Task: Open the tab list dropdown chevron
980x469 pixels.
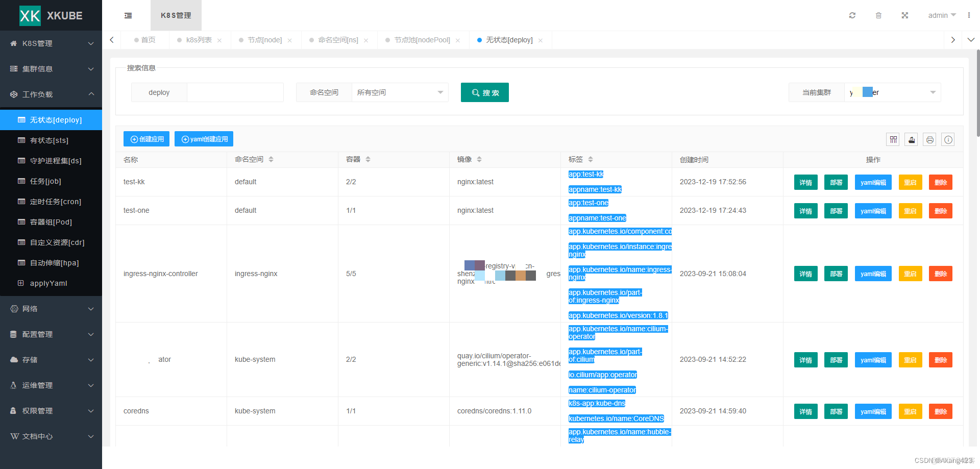Action: (971, 40)
